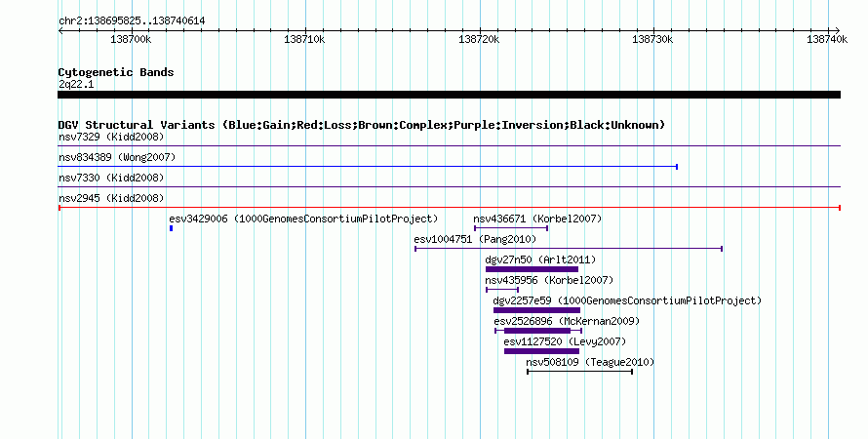Select the esv1004751 (Pang2010) label

[x=475, y=239]
